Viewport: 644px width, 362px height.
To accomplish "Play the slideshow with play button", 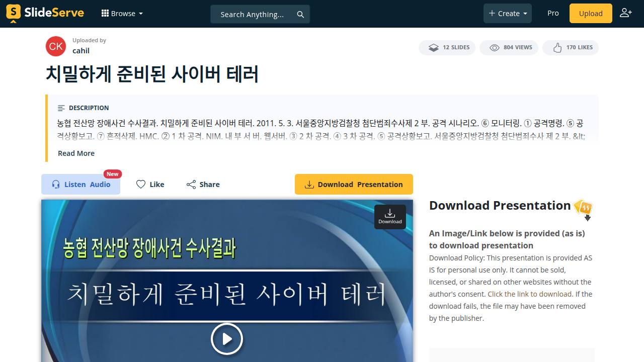I will (x=227, y=339).
